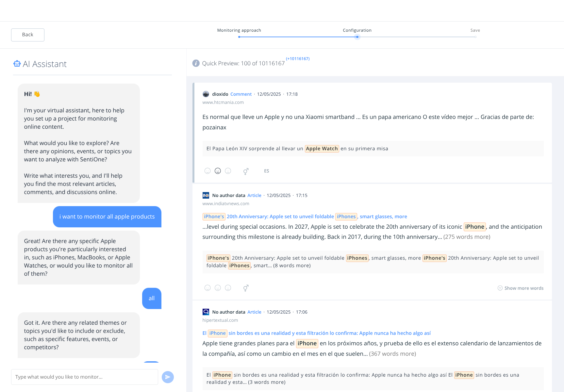Select the Configuration step
Screen dimensions: 564x392
point(357,30)
